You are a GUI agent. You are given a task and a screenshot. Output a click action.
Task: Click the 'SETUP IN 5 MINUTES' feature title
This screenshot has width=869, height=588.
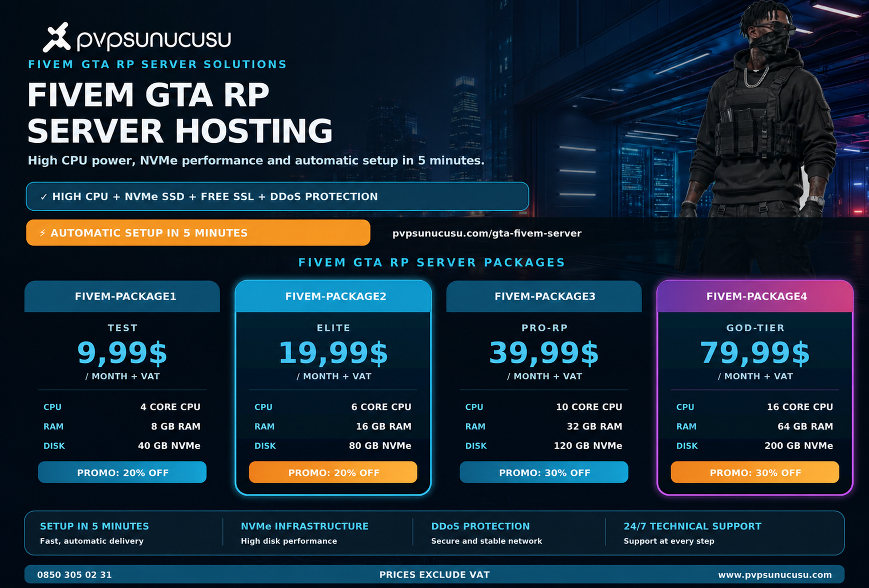[x=94, y=526]
